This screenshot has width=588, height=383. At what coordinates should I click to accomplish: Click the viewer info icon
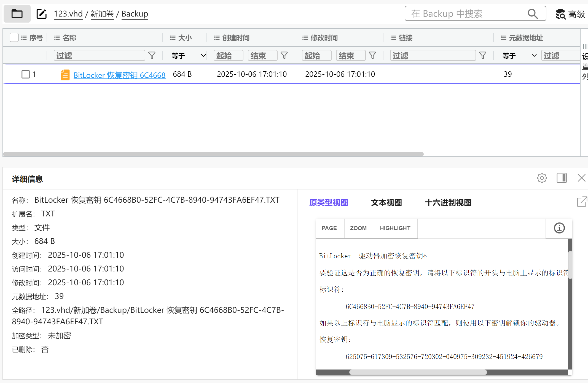pos(559,228)
